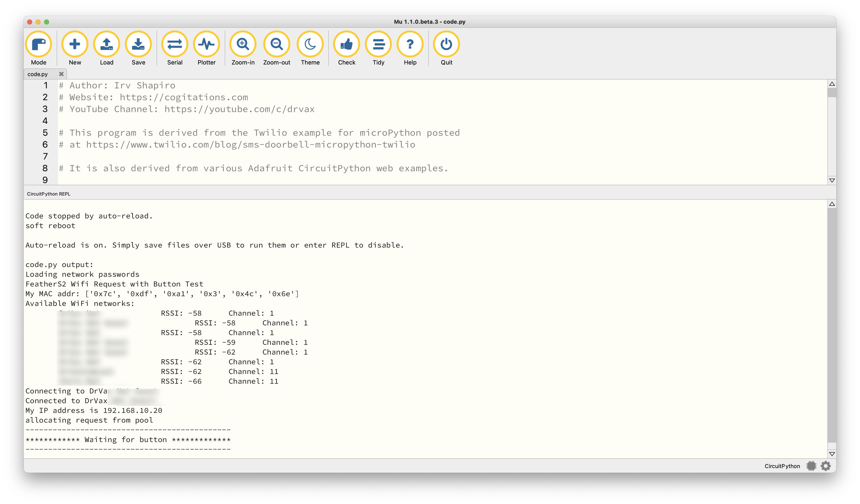
Task: Click 'Auto-reload is on' message
Action: (x=215, y=245)
